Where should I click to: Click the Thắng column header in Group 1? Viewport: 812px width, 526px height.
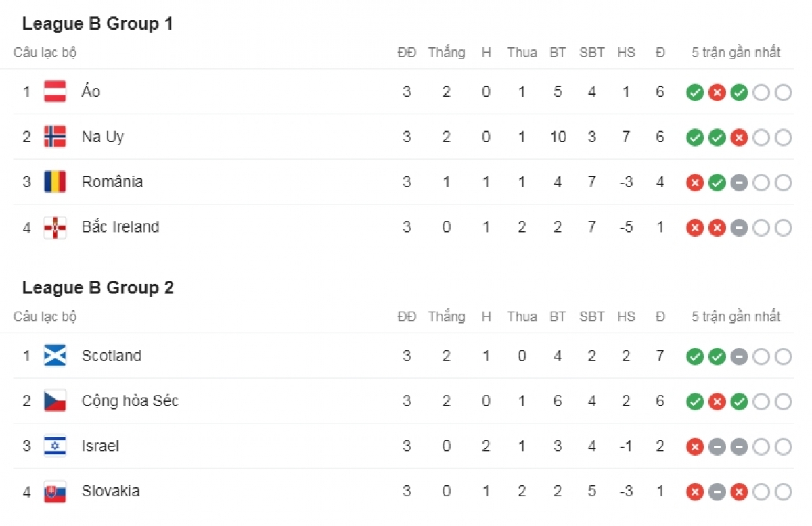[447, 53]
